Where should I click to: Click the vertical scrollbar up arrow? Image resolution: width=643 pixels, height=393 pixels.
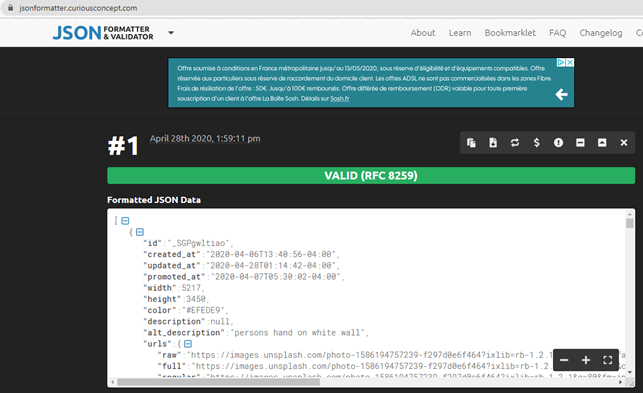pos(629,214)
